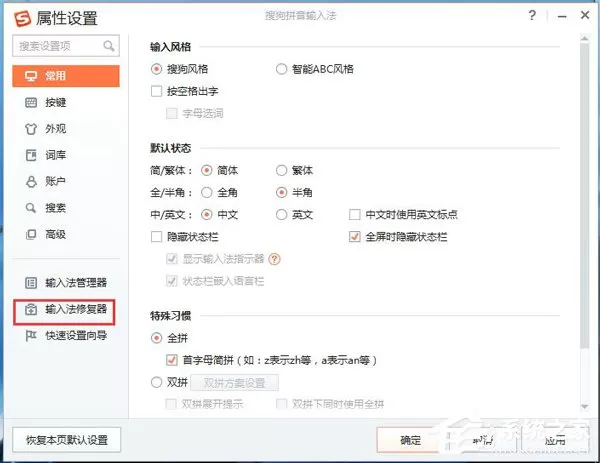Screen dimensions: 600x463
Task: Select 搜狗风格 radio button
Action: click(156, 69)
